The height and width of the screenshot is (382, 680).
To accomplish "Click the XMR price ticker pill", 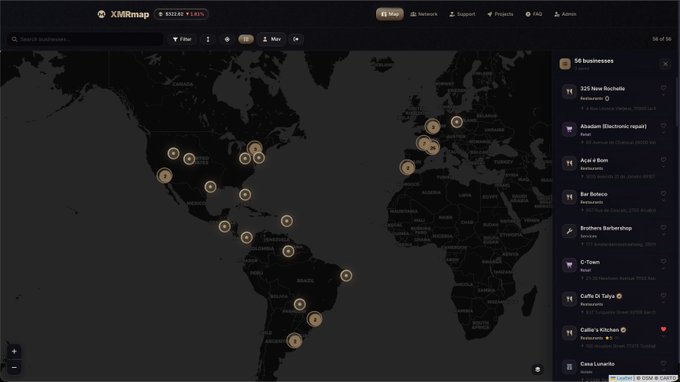I will coord(181,14).
